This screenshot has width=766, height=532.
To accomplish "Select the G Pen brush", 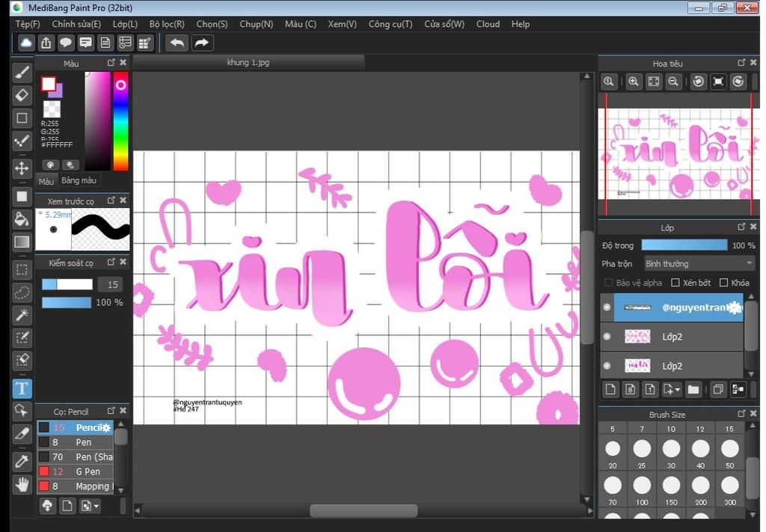I will click(76, 471).
